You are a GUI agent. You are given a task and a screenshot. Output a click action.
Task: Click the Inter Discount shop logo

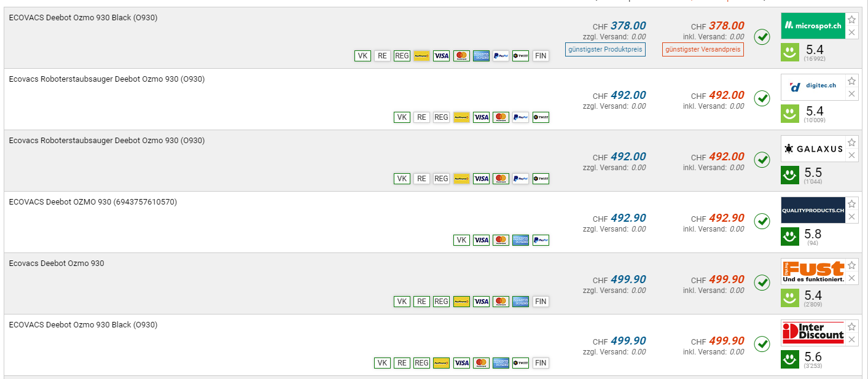813,333
